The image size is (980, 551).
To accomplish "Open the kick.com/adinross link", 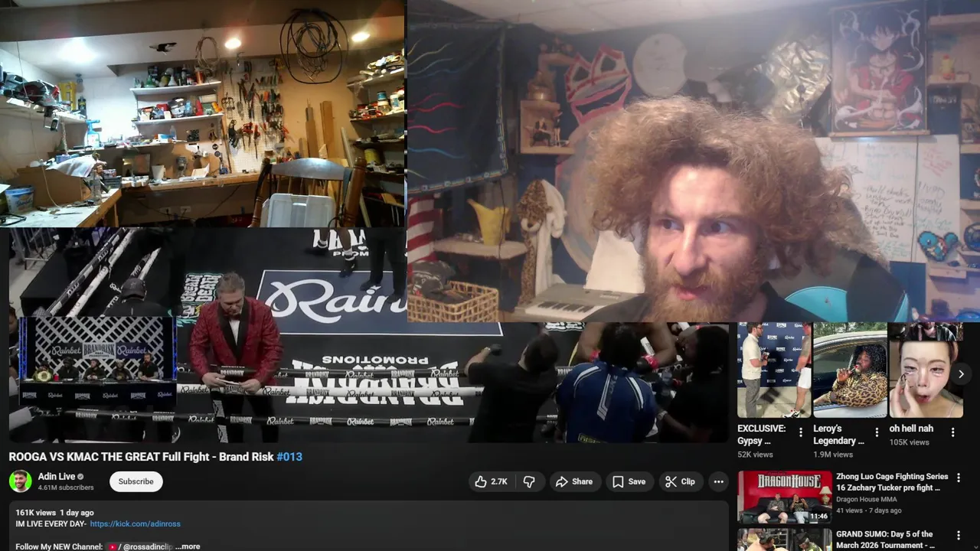I will pyautogui.click(x=135, y=523).
